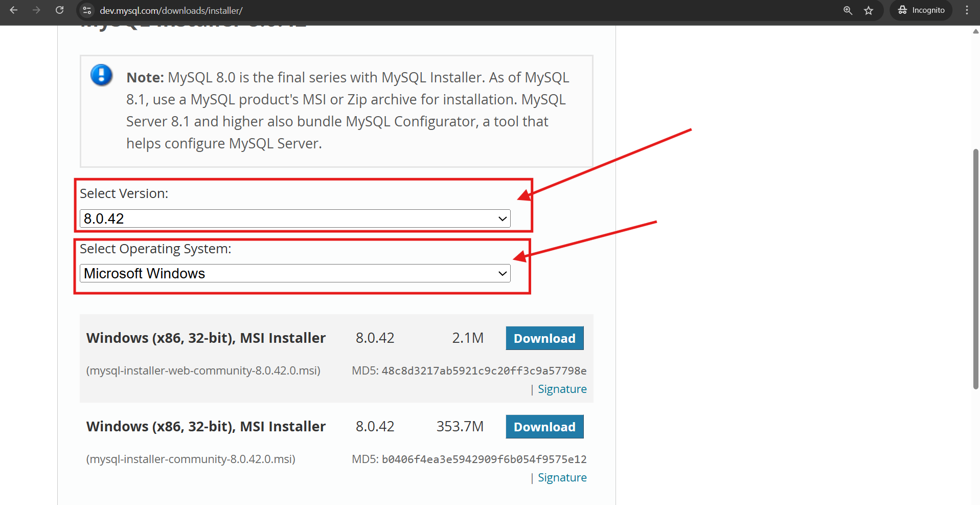Open Signature link for mysql-installer-community-8.0.42.0.msi
This screenshot has height=505, width=980.
(562, 477)
